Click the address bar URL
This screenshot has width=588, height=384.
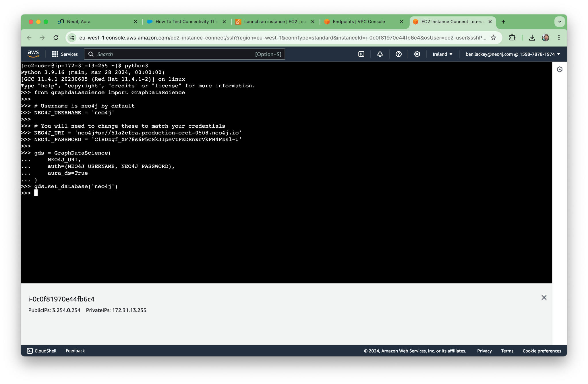pyautogui.click(x=283, y=38)
